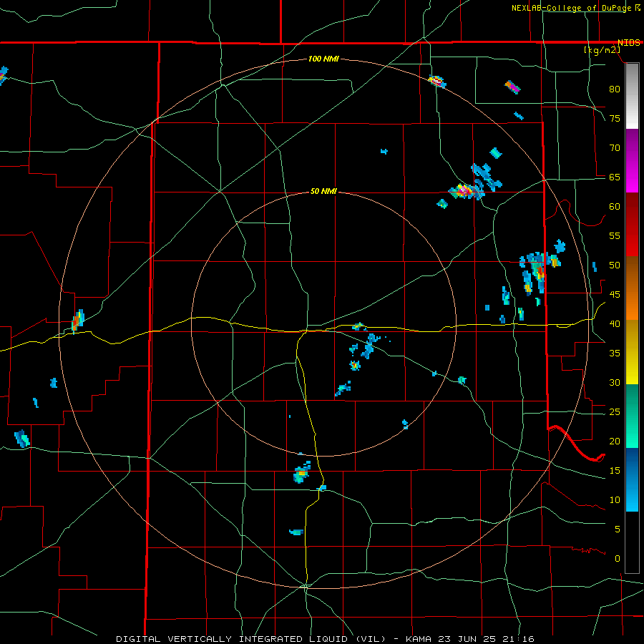644x644 pixels.
Task: Click the 50 NMI range ring label
Action: 323,191
